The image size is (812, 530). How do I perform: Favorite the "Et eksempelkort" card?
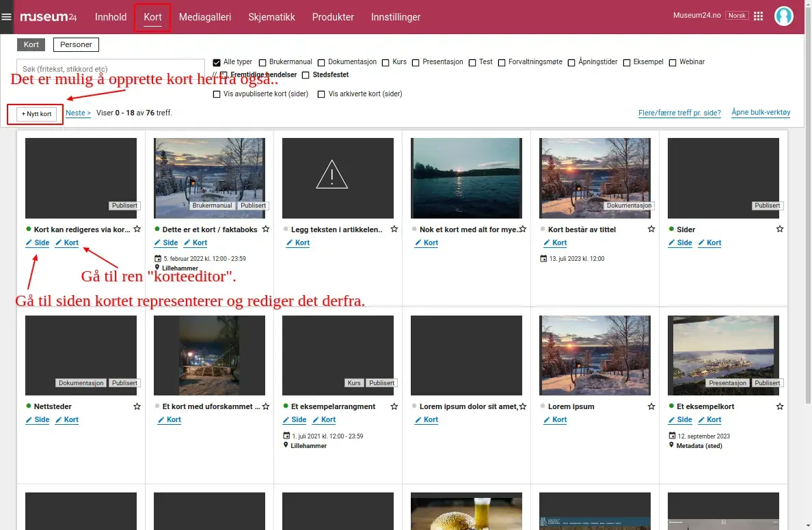point(780,406)
